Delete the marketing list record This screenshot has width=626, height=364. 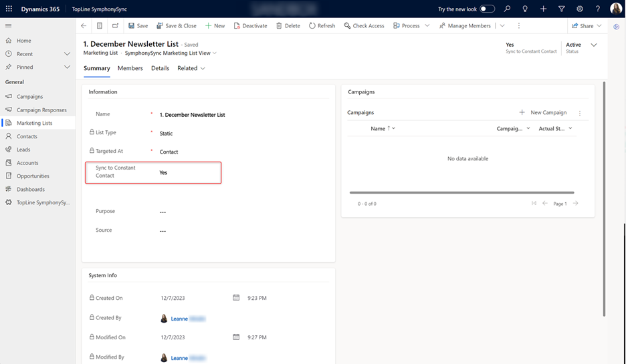288,26
